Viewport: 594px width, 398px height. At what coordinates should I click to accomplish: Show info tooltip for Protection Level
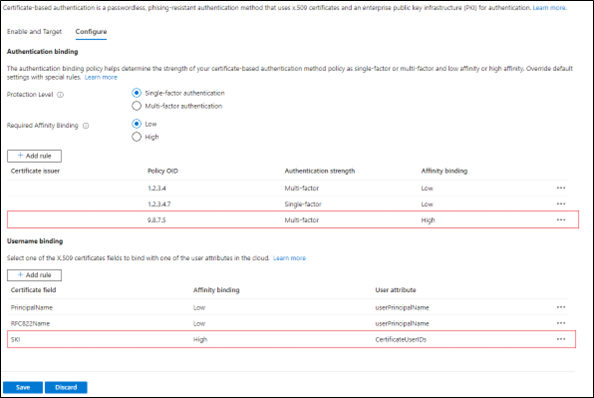[60, 95]
